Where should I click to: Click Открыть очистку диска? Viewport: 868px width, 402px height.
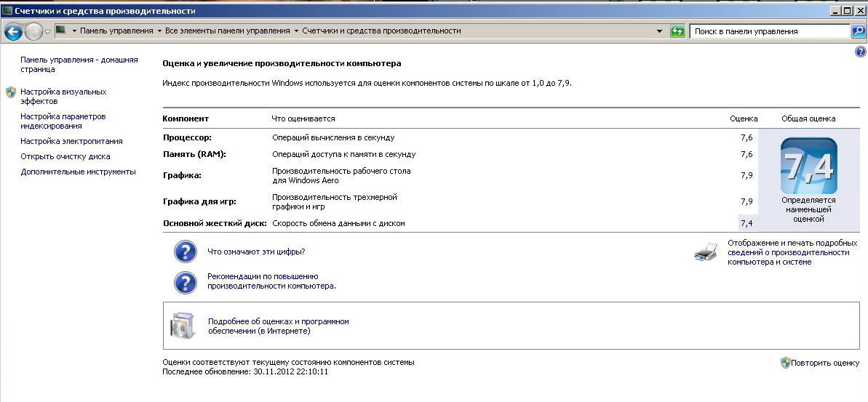[65, 156]
